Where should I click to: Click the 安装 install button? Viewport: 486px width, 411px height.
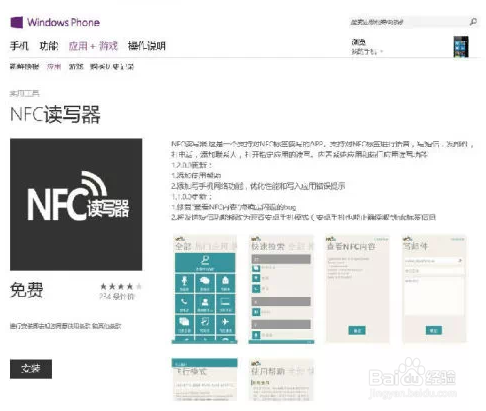(x=31, y=369)
